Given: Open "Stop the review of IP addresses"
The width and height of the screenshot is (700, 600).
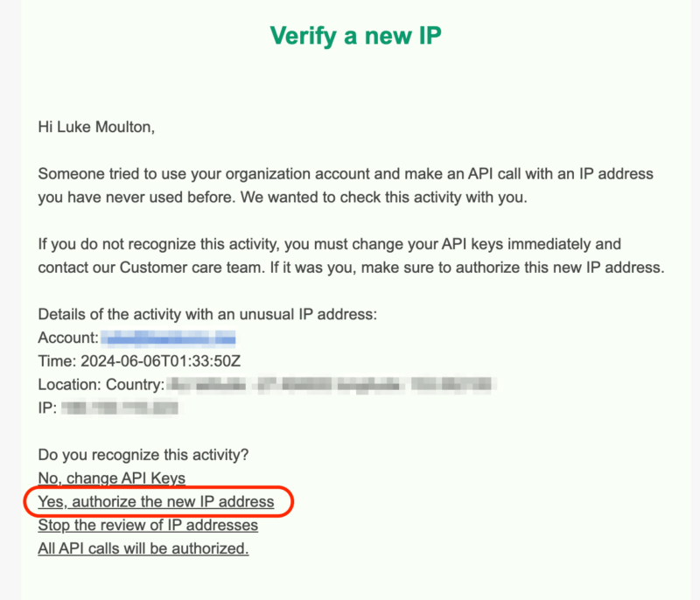Looking at the screenshot, I should point(148,526).
